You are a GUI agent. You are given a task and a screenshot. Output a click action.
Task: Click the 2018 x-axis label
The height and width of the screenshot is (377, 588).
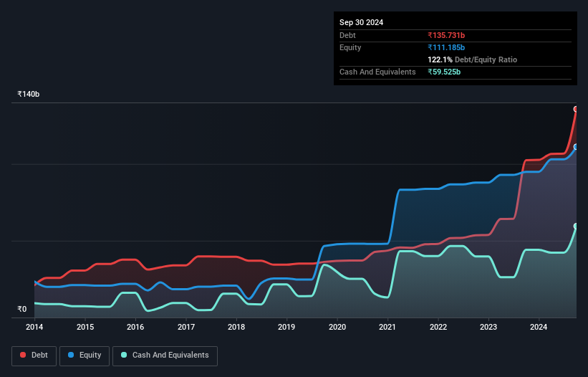pos(236,327)
